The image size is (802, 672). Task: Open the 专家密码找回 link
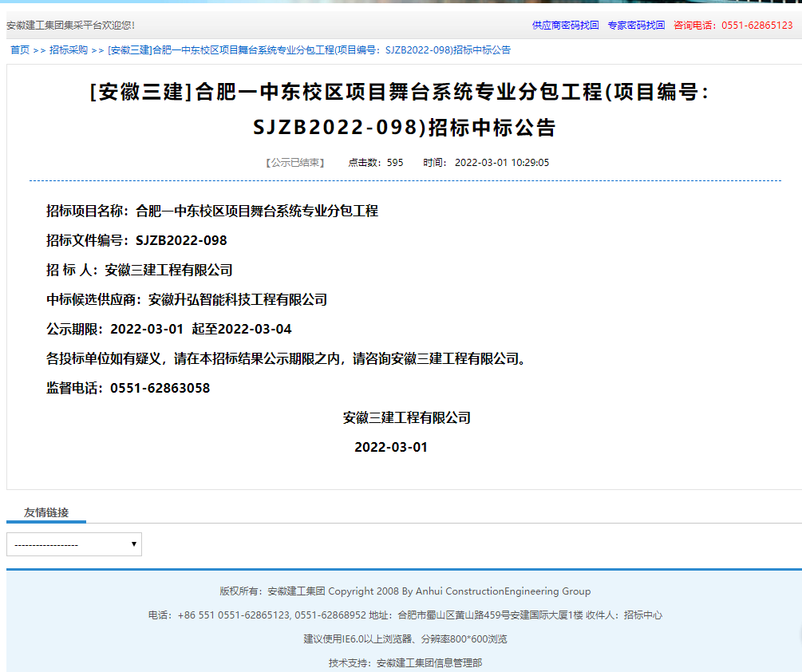point(635,26)
